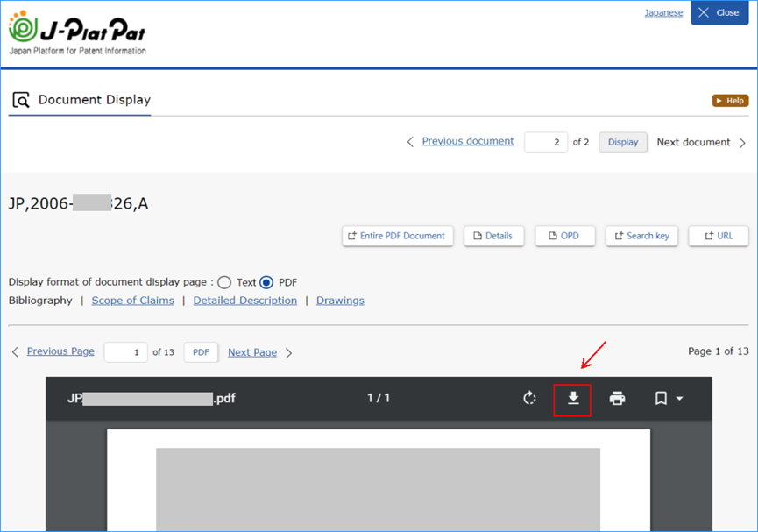Click the Bibliography section label
The image size is (758, 532).
[x=40, y=301]
